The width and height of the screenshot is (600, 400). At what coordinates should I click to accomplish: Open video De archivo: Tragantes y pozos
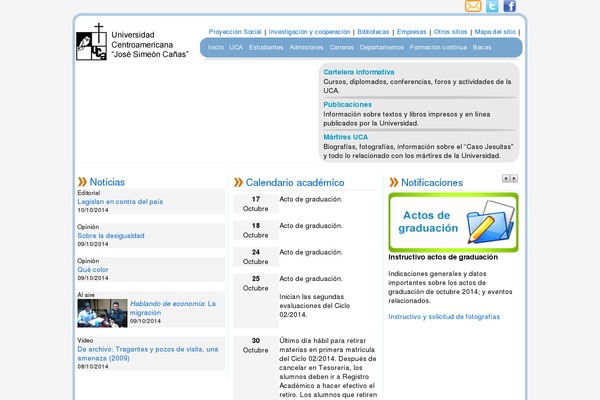(148, 354)
